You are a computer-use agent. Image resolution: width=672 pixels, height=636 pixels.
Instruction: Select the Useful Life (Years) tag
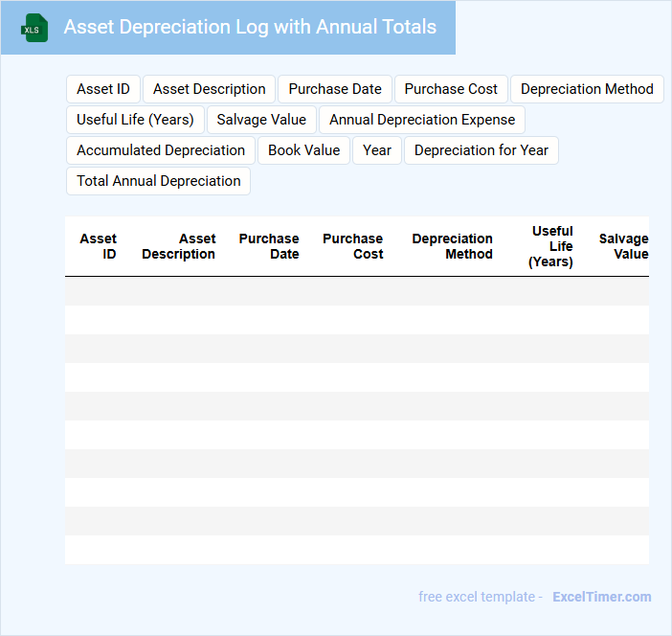coord(135,120)
